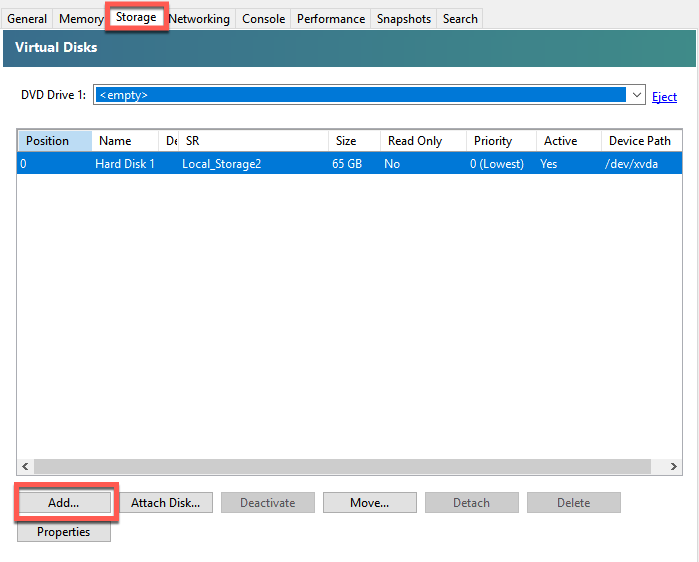The width and height of the screenshot is (699, 562).
Task: Select the Hard Disk 1 row
Action: tap(350, 164)
